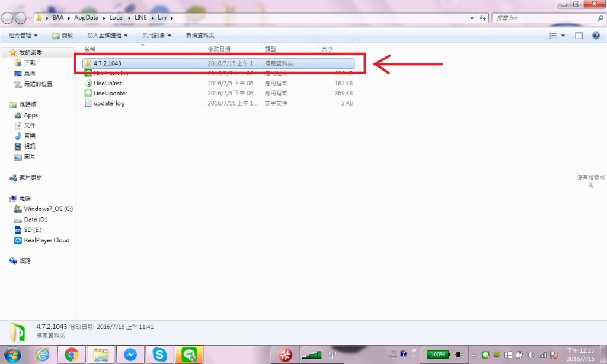This screenshot has height=364, width=607.
Task: Select Apps under 媒體櫃
Action: tap(26, 115)
